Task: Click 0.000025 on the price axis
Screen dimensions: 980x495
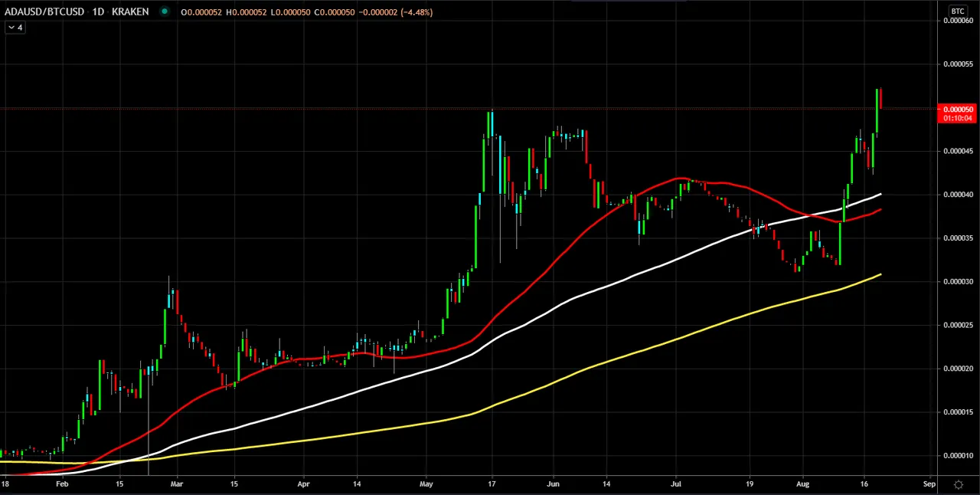Action: pos(958,325)
